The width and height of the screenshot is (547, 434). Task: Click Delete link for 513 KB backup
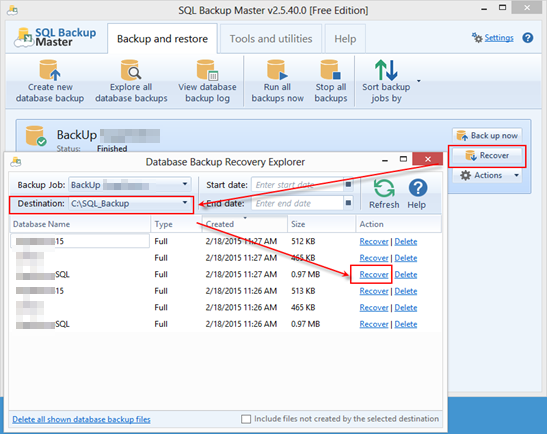pos(406,291)
